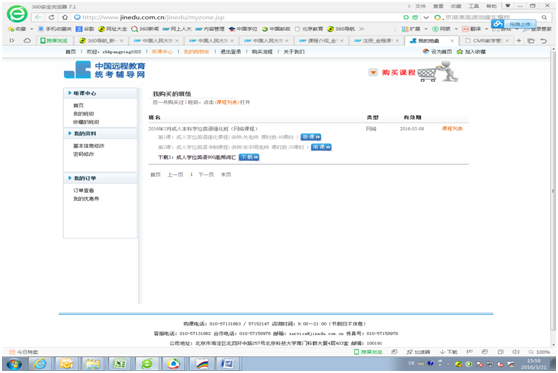
Task: Open the 扩展 extensions dropdown
Action: tap(414, 29)
